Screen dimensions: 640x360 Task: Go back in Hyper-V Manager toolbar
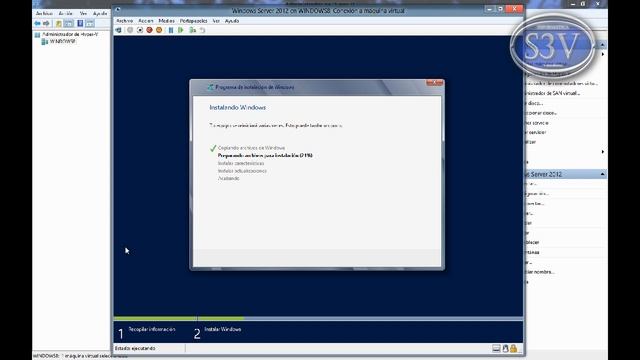(38, 23)
